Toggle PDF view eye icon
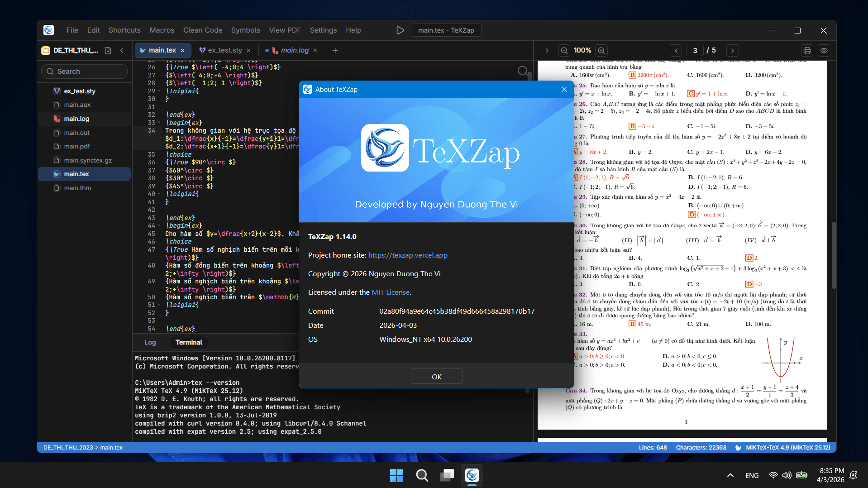Screen dimensions: 868x488 (x=824, y=51)
